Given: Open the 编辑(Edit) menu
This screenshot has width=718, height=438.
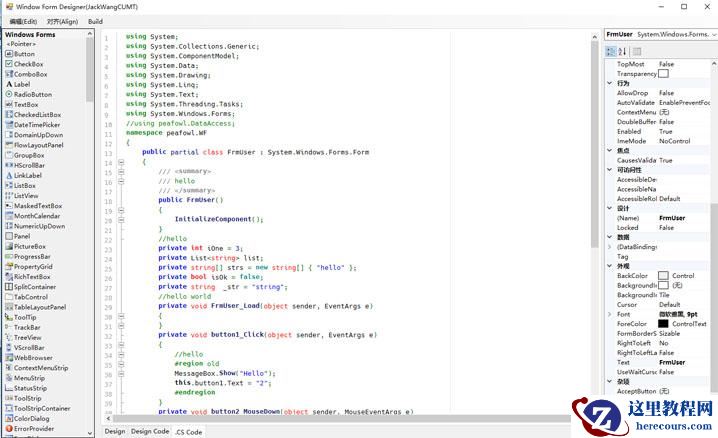Looking at the screenshot, I should (x=23, y=22).
